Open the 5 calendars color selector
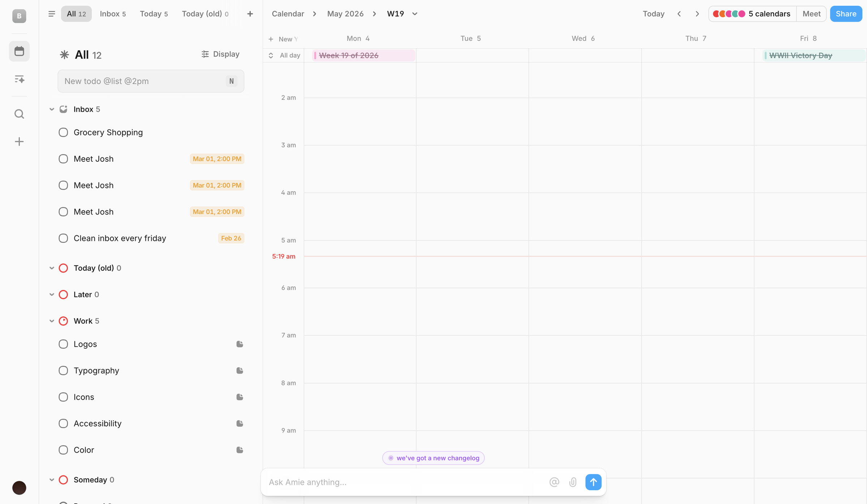The height and width of the screenshot is (504, 867). click(x=752, y=14)
